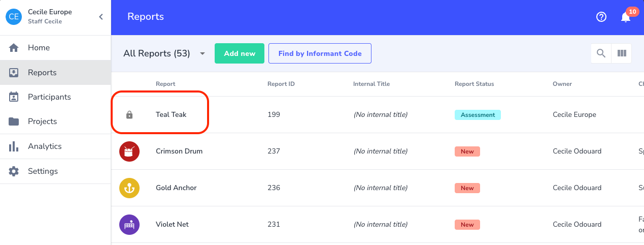This screenshot has height=245, width=644.
Task: Click the help question mark icon
Action: [x=601, y=17]
